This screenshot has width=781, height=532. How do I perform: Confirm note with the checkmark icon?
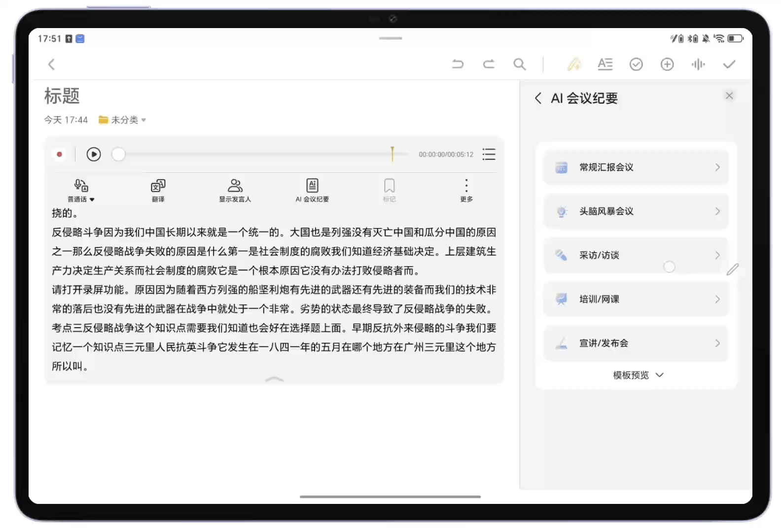[x=729, y=64]
